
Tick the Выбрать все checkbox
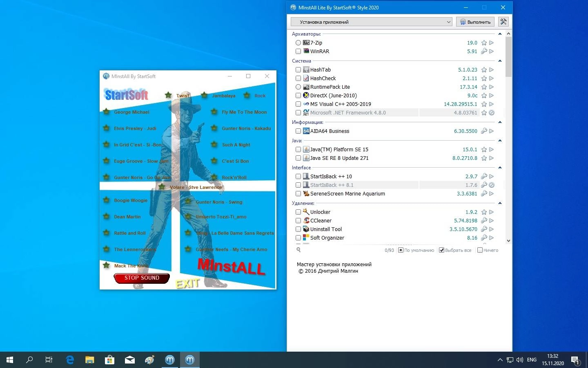441,250
